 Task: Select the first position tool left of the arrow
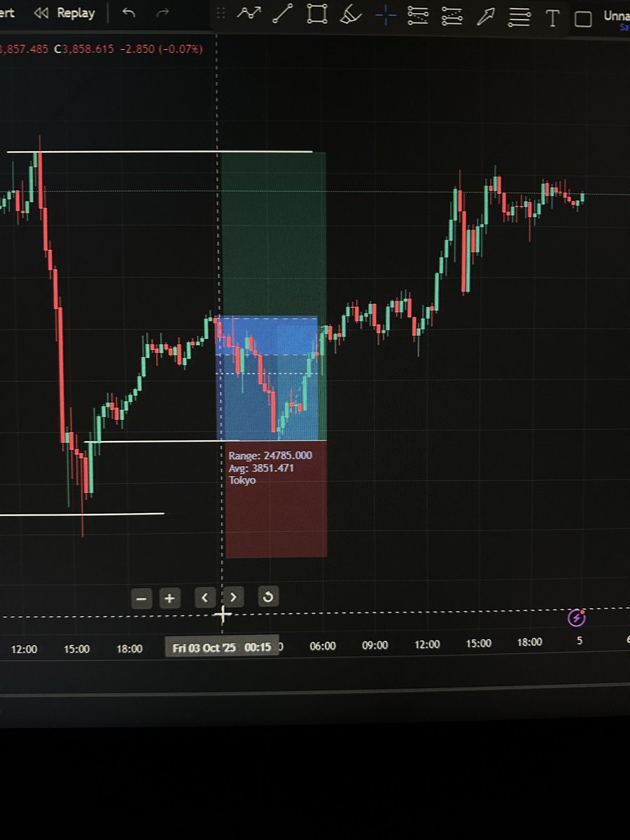(x=418, y=16)
